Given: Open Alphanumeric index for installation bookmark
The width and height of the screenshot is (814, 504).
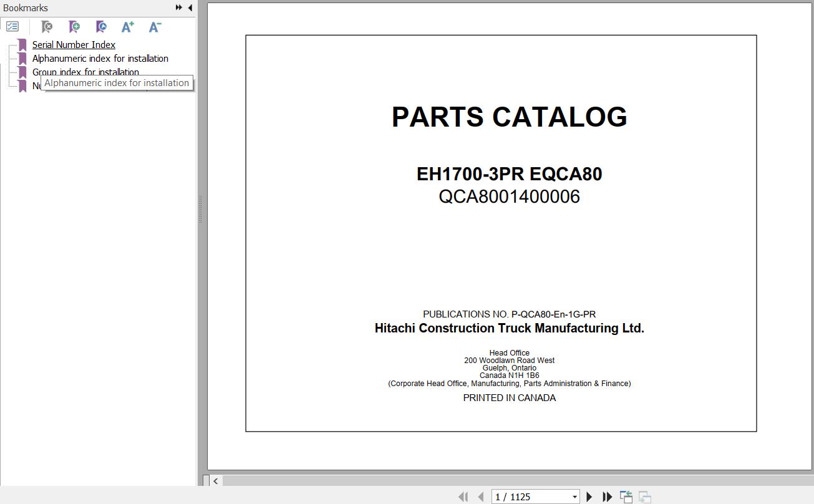Looking at the screenshot, I should (100, 59).
